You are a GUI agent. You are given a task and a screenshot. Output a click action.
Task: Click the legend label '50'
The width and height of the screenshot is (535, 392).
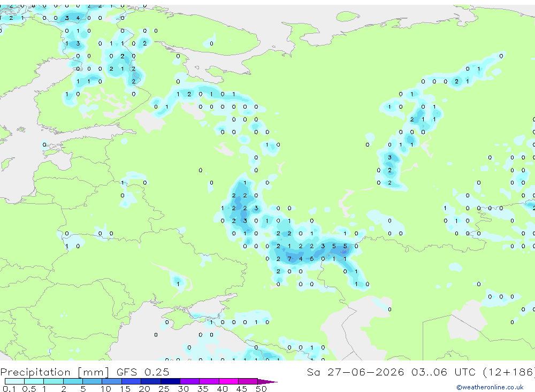[261, 389]
